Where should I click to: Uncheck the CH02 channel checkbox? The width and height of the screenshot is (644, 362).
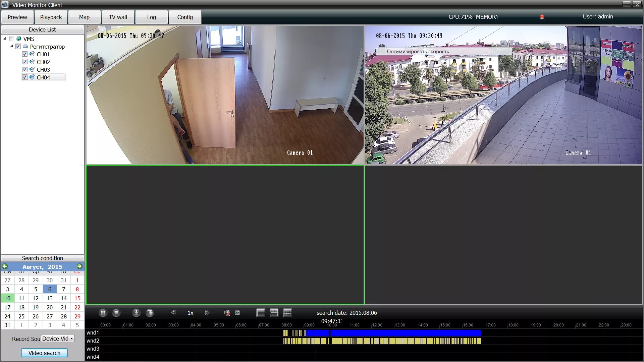point(25,62)
